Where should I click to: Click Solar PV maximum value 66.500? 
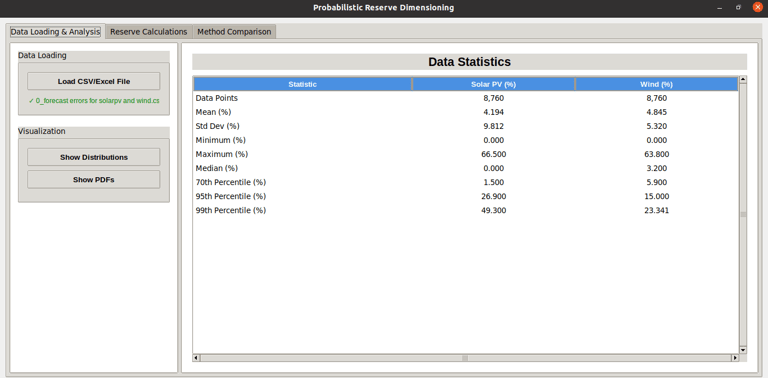point(493,154)
